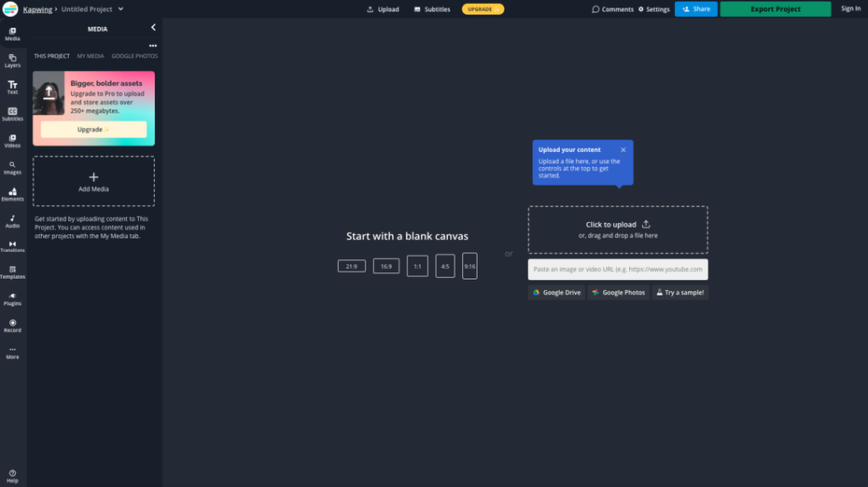Focus the paste image or video URL field
Image resolution: width=868 pixels, height=487 pixels.
[x=617, y=269]
